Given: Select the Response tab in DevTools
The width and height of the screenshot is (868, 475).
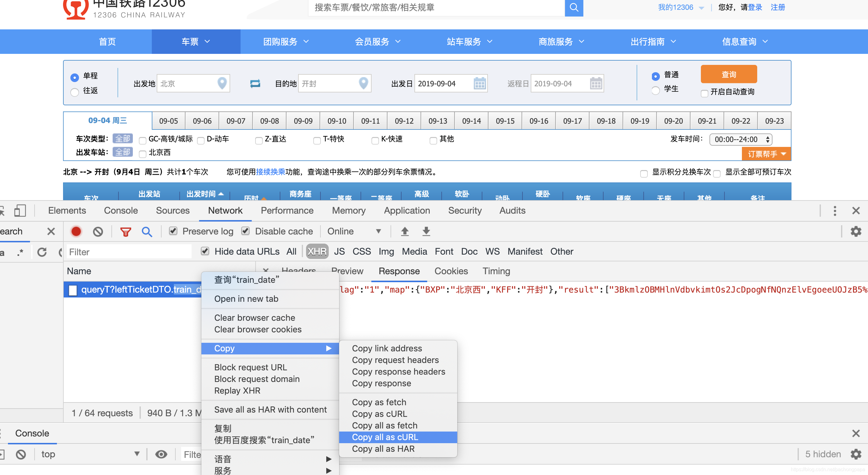Looking at the screenshot, I should [399, 271].
